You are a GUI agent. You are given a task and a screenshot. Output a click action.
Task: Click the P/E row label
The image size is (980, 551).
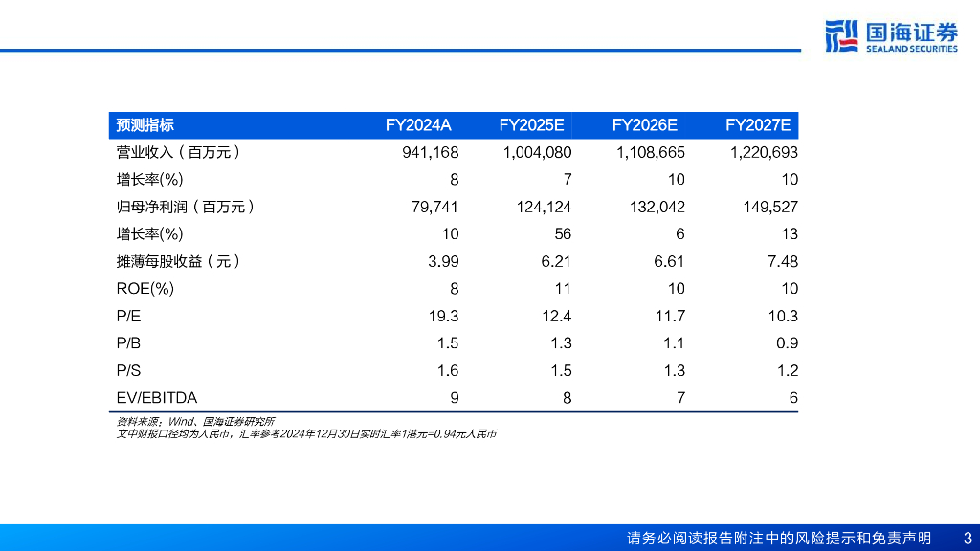[129, 316]
